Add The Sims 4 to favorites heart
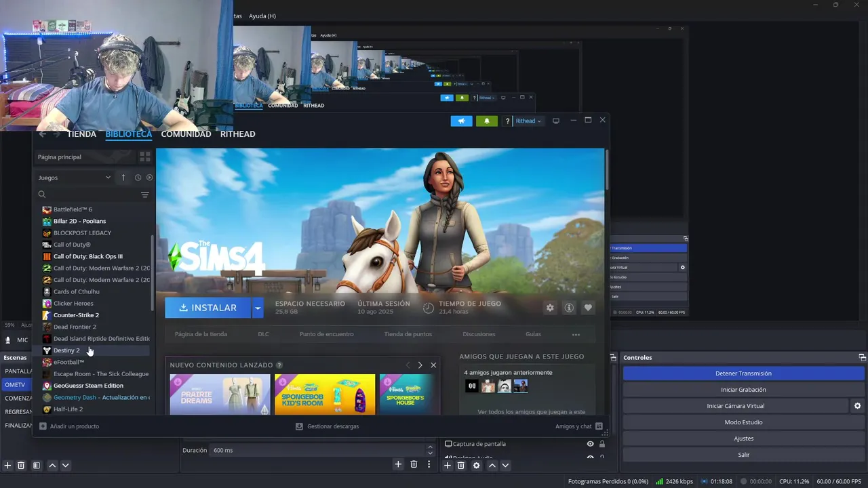Viewport: 868px width, 488px height. click(588, 308)
